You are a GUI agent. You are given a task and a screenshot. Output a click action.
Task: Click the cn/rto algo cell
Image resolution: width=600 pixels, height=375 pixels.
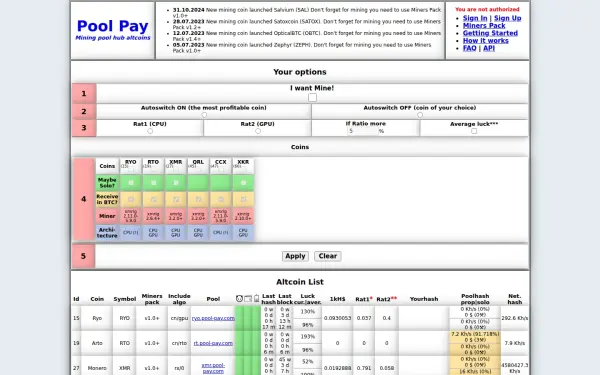179,343
